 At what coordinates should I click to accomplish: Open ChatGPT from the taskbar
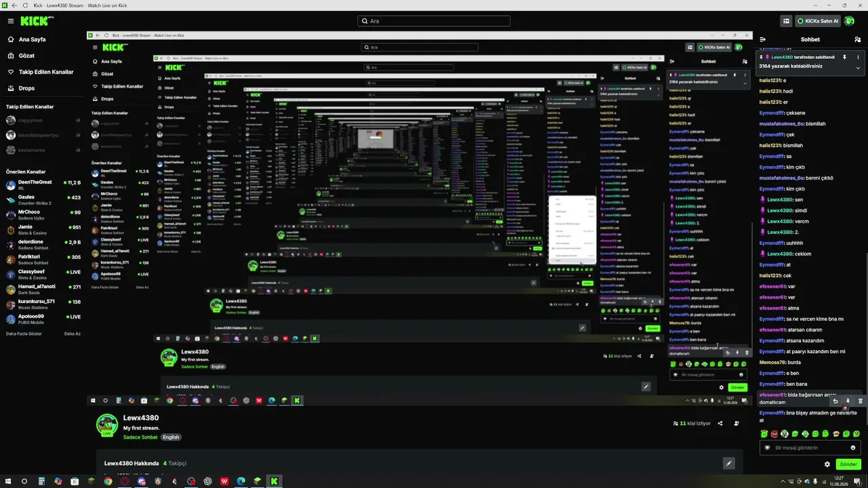208,481
